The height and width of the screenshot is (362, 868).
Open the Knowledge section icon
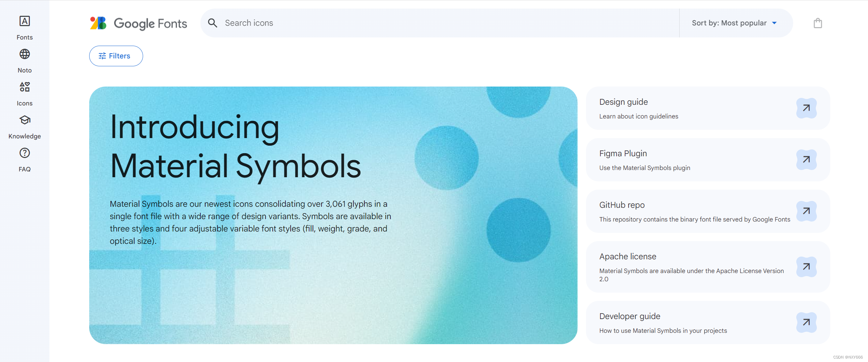[x=24, y=120]
